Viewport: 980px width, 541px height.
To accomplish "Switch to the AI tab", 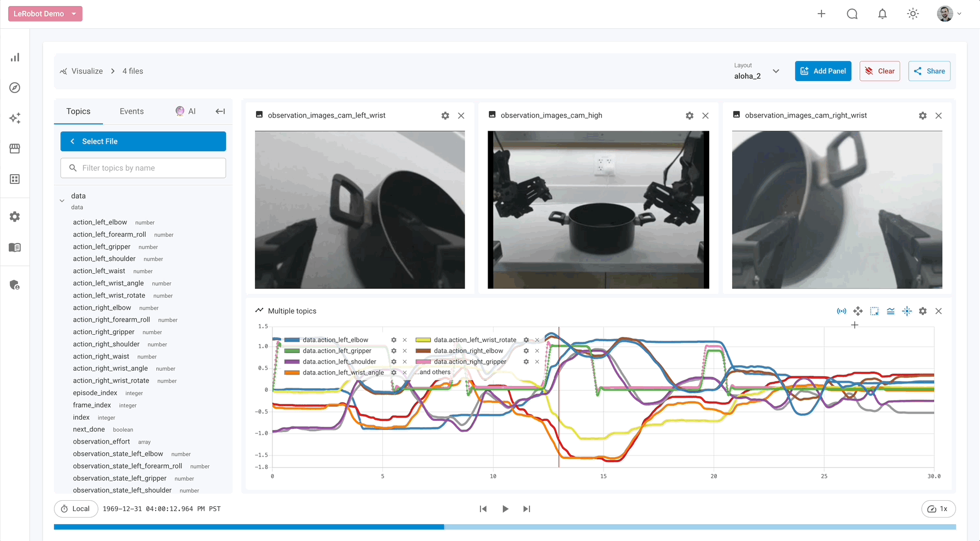I will click(186, 111).
